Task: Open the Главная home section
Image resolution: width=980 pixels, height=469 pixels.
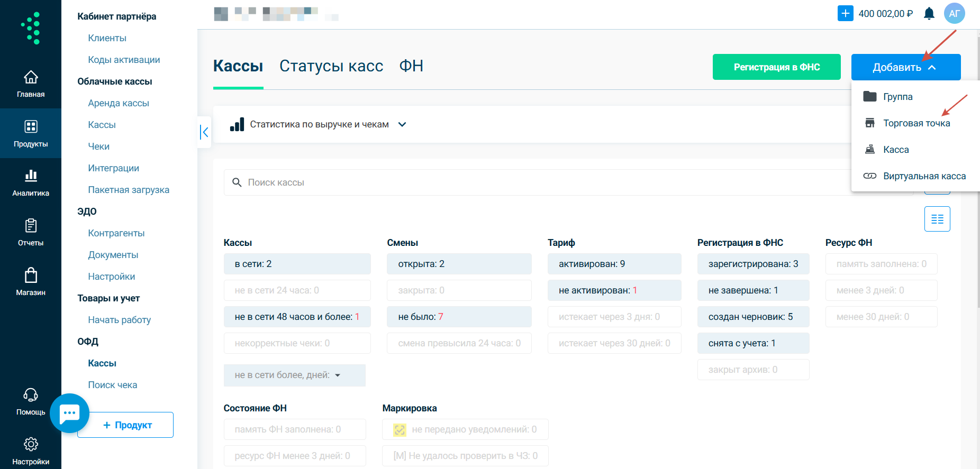Action: coord(31,84)
